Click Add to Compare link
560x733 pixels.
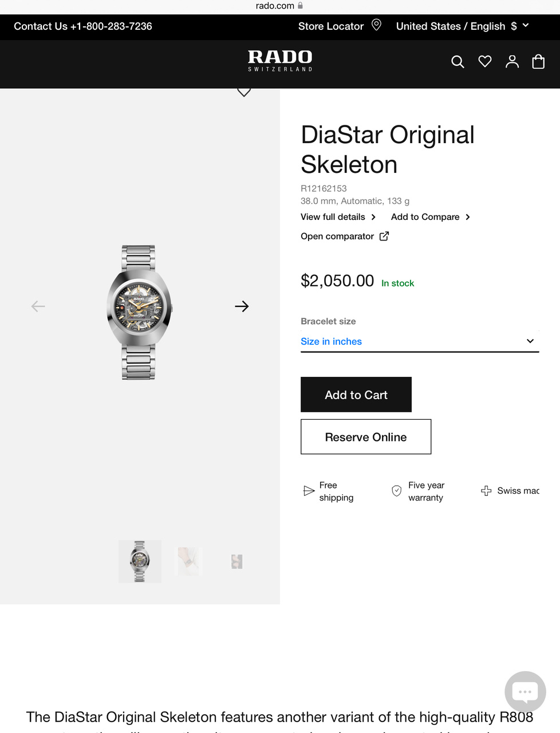pos(430,217)
